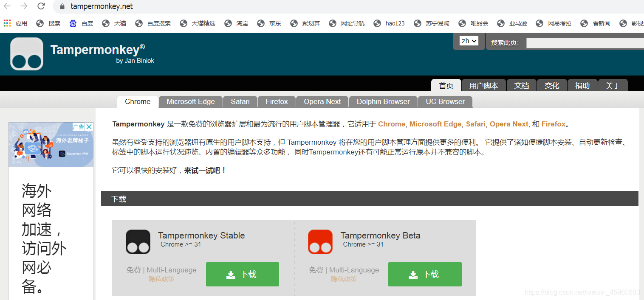Open the 应用 apps grid bookmark
Image resolution: width=644 pixels, height=300 pixels.
[16, 23]
